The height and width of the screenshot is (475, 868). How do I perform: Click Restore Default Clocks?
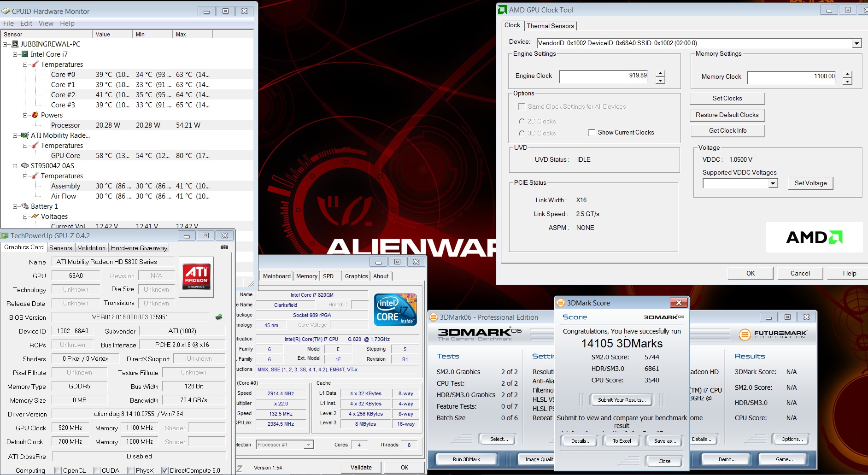(727, 115)
